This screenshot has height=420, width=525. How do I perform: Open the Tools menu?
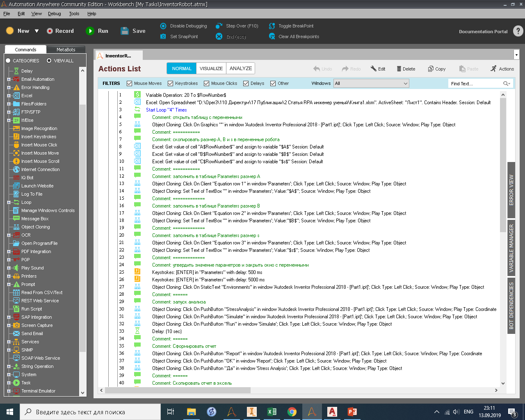[x=74, y=14]
